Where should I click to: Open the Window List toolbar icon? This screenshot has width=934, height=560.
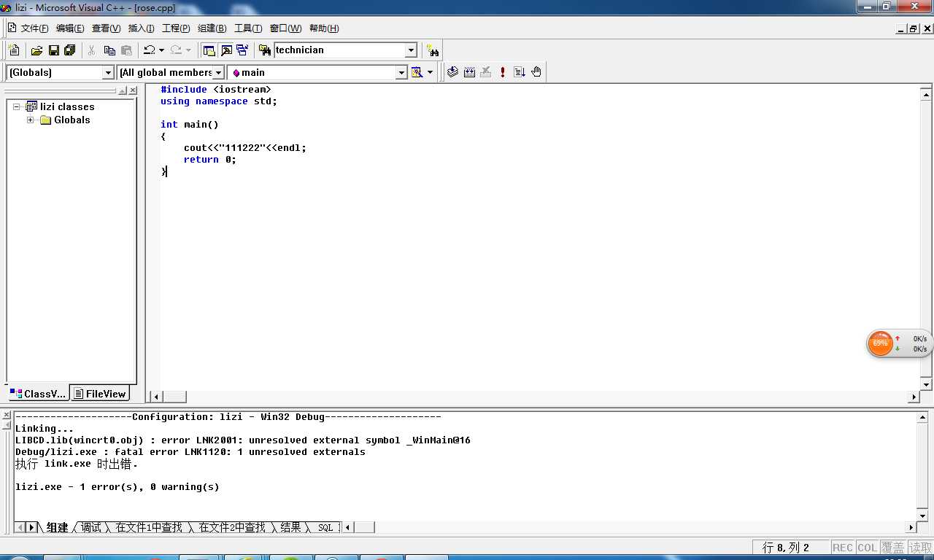[x=242, y=50]
